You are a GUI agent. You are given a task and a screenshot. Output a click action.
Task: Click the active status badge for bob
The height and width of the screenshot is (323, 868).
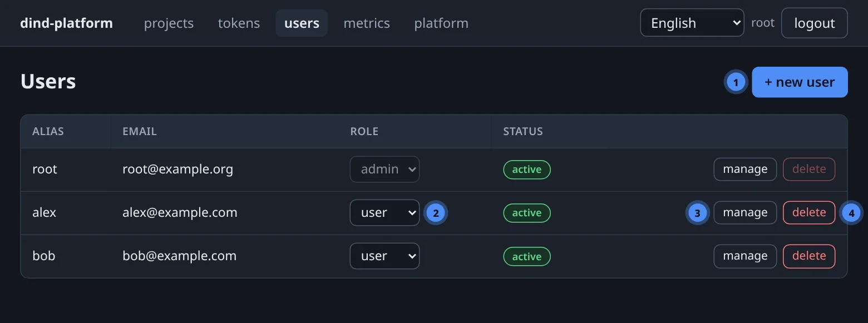pos(527,256)
